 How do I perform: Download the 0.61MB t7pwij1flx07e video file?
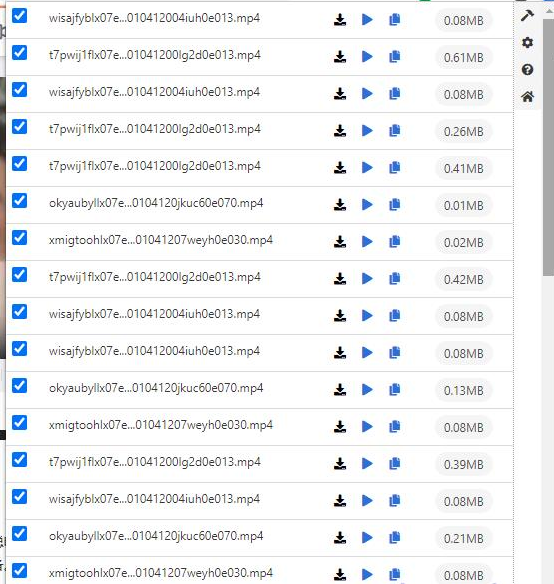point(340,57)
